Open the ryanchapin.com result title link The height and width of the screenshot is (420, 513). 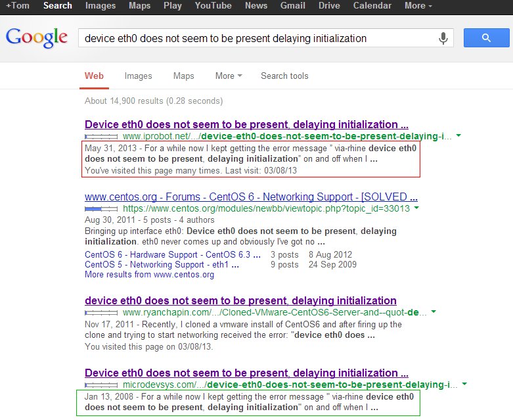click(x=240, y=300)
